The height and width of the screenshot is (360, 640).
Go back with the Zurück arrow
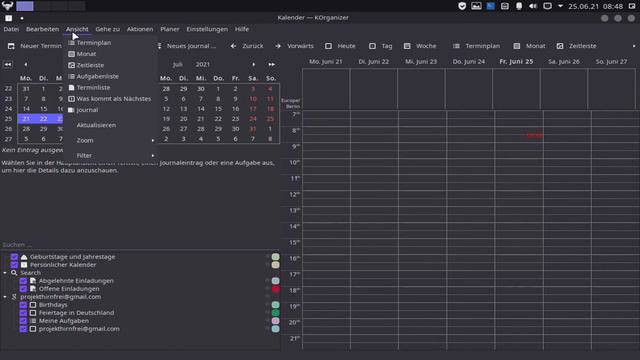coord(233,46)
